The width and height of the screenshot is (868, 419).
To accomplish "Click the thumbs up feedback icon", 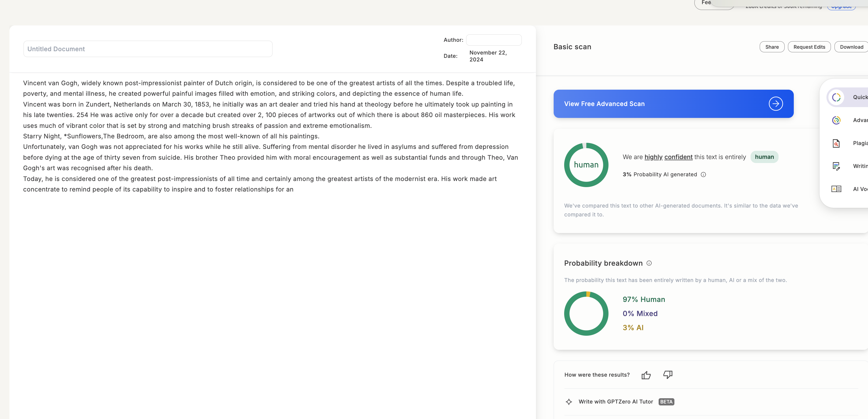I will click(646, 375).
